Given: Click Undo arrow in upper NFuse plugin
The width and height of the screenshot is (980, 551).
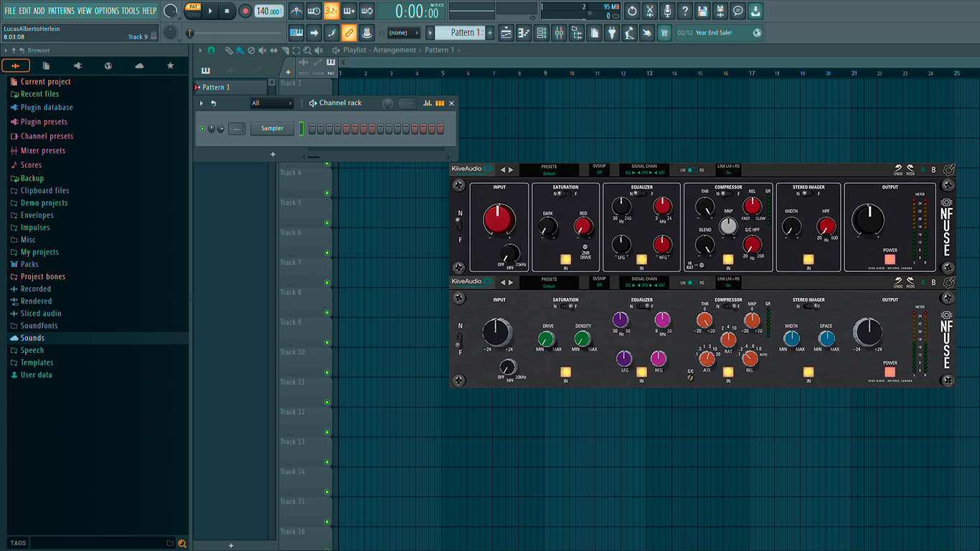Looking at the screenshot, I should tap(897, 169).
